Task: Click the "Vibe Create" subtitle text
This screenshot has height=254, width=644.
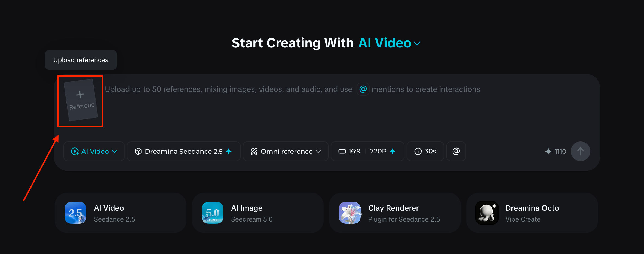Action: (x=523, y=219)
